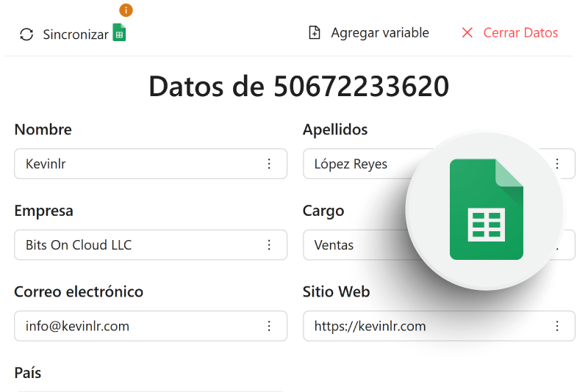Click Cerrar Datos button
The height and width of the screenshot is (392, 588).
tap(509, 32)
